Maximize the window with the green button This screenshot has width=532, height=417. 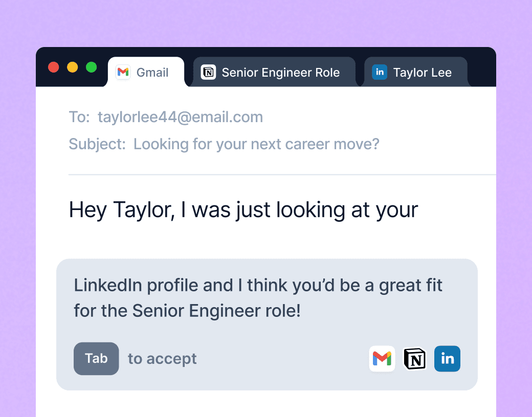click(92, 67)
